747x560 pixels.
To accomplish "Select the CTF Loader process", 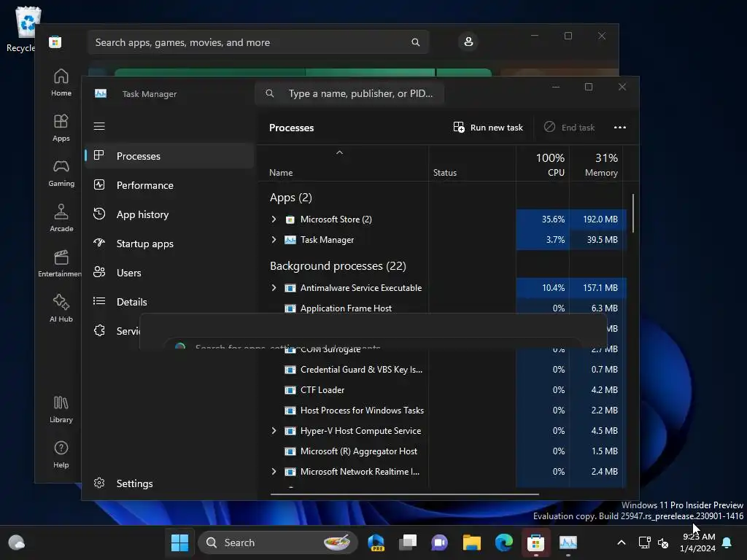I will tap(322, 390).
